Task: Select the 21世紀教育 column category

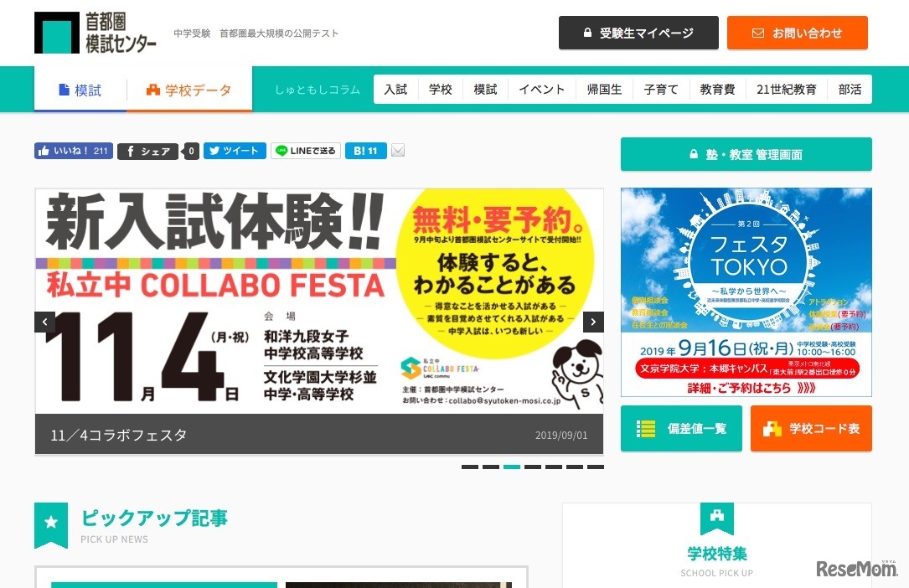Action: coord(786,90)
